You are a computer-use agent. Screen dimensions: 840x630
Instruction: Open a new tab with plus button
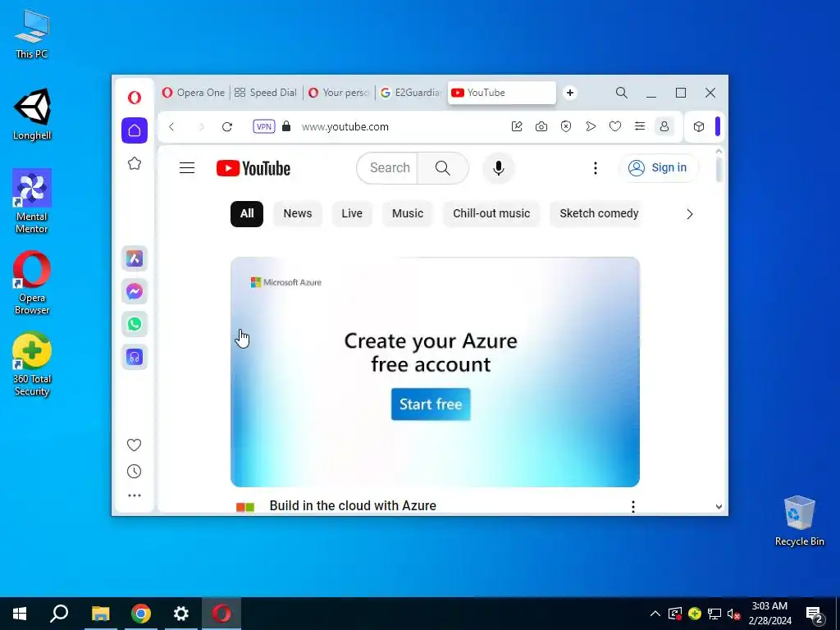pos(570,93)
